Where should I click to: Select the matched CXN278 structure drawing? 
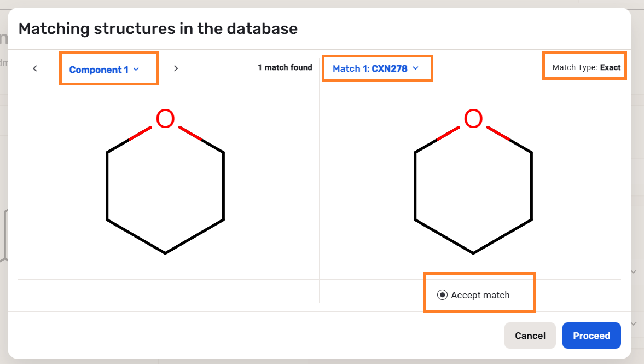pos(473,186)
